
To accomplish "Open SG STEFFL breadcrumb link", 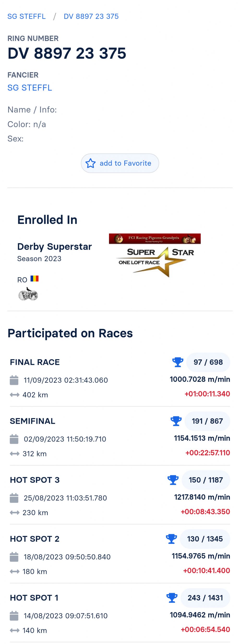I will (x=27, y=17).
